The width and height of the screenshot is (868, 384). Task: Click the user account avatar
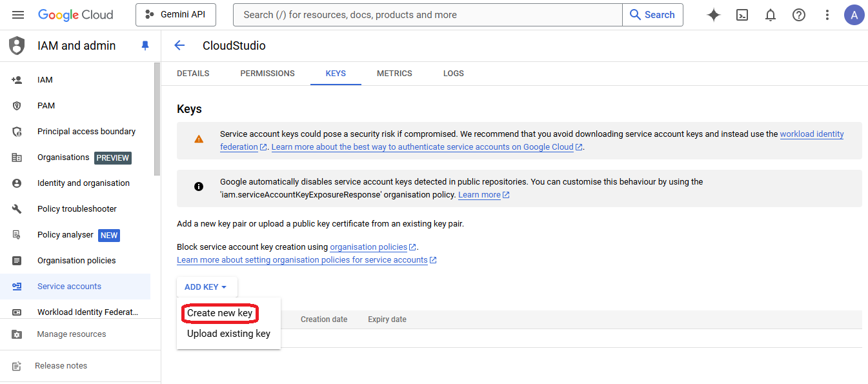click(854, 15)
